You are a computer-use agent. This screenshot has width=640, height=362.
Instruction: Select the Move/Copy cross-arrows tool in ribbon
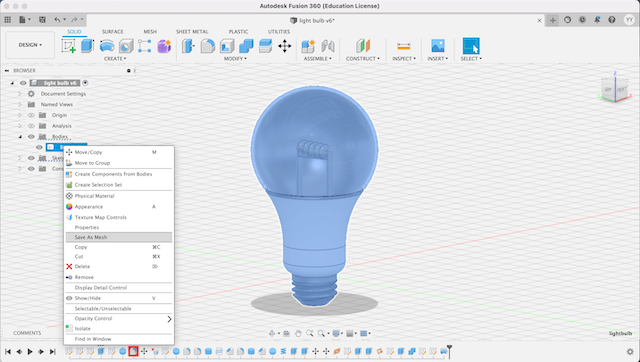284,46
